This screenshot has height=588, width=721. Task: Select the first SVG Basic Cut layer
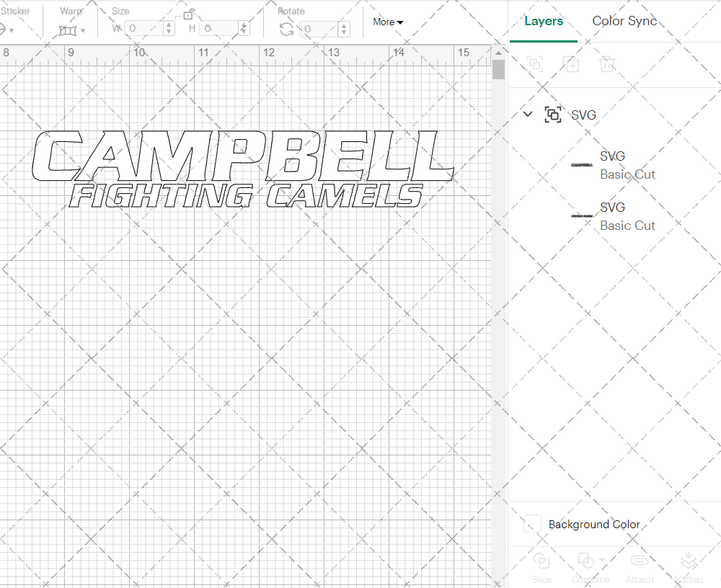627,165
